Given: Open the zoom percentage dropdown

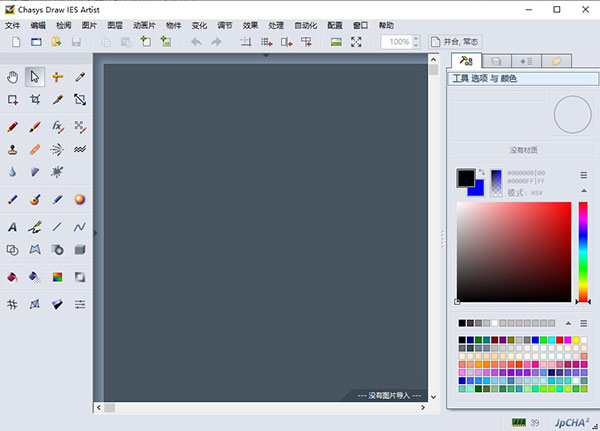Looking at the screenshot, I should [x=417, y=42].
